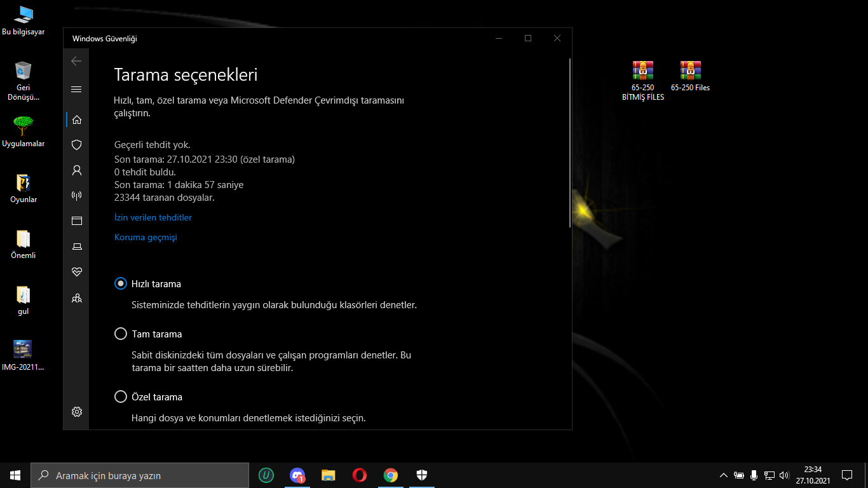Viewport: 868px width, 488px height.
Task: Open Device performance & health heart icon
Action: (x=77, y=272)
